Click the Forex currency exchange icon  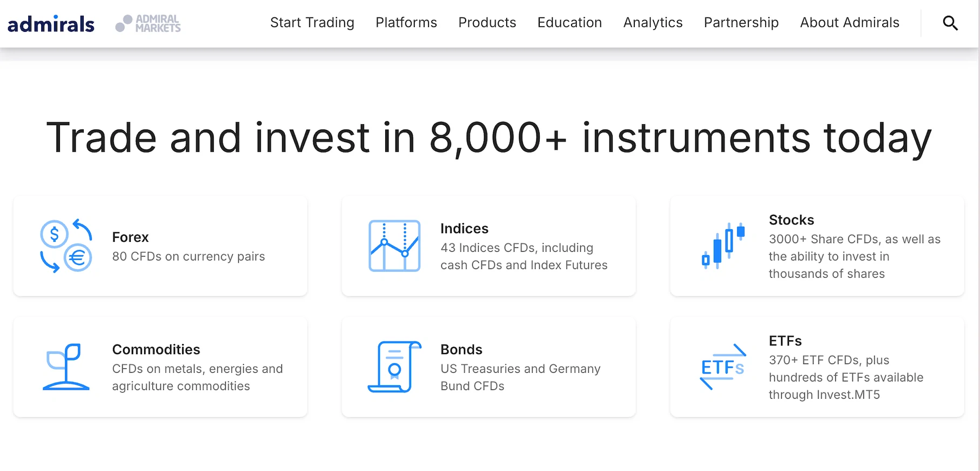click(66, 246)
